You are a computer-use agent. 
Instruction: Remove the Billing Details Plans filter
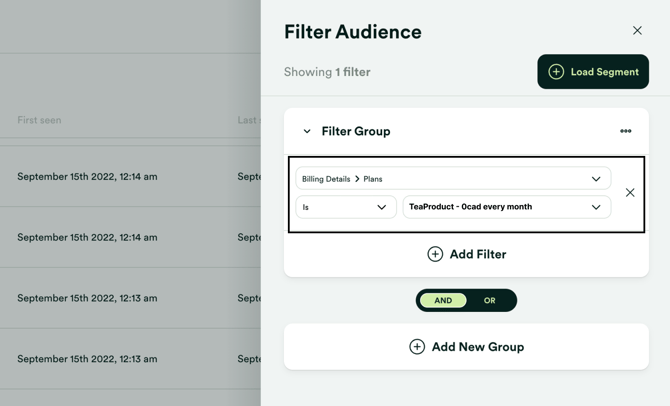point(630,192)
